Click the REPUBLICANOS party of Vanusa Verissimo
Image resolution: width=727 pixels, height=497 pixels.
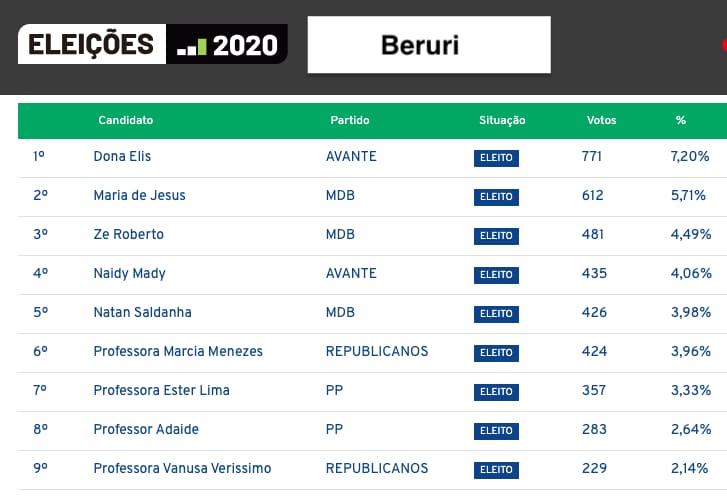tap(377, 468)
